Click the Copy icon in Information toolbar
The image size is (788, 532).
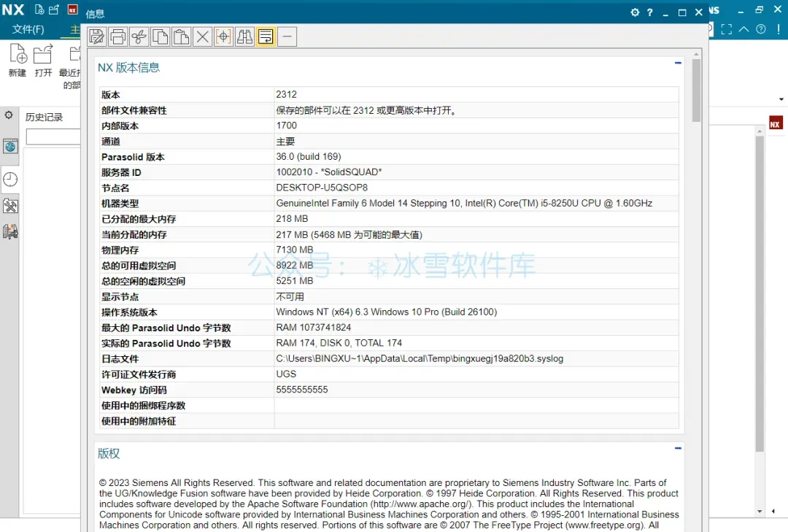click(x=160, y=36)
